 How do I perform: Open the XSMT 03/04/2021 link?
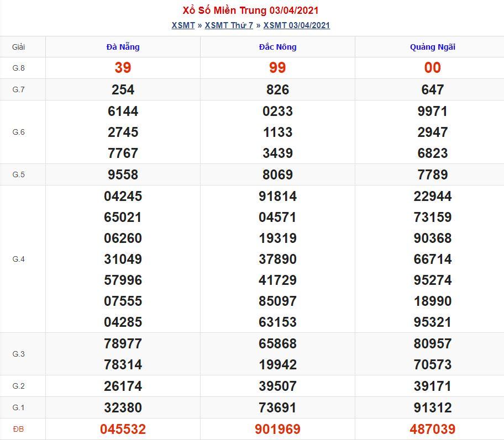(297, 25)
